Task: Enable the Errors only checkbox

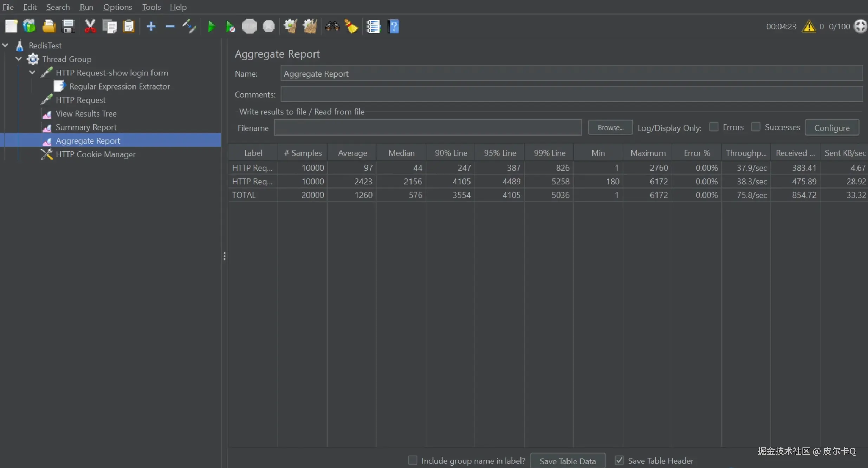Action: pos(713,127)
